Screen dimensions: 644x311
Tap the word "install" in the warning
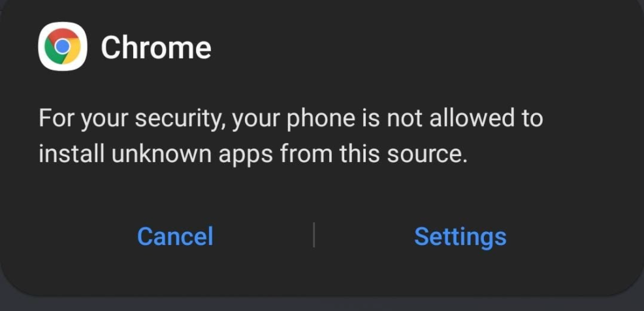click(x=71, y=154)
